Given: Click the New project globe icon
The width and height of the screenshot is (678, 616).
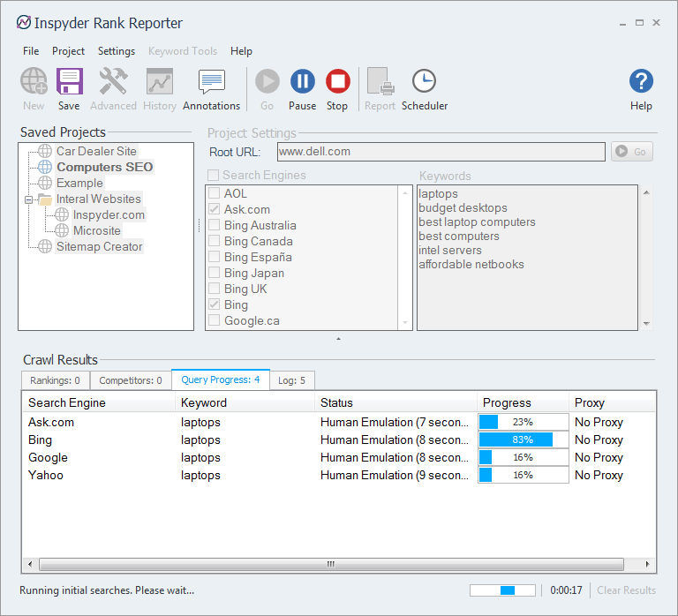Looking at the screenshot, I should pos(34,81).
